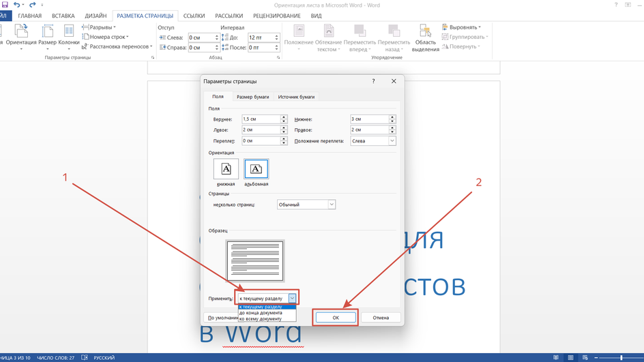Click the spelling check status icon
Viewport: 644px width, 362px height.
[x=85, y=358]
